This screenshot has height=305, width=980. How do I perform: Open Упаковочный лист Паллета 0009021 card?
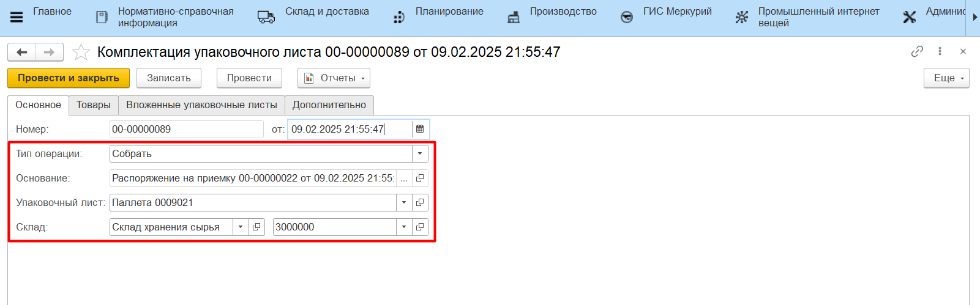[420, 203]
